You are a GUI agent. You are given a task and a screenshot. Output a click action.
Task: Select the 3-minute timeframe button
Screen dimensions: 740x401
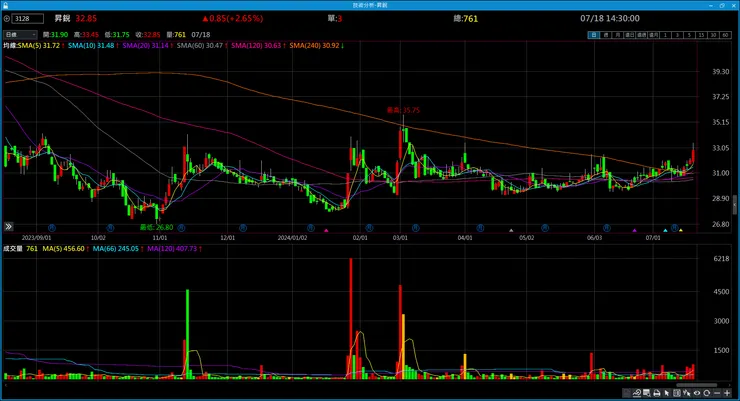(677, 35)
